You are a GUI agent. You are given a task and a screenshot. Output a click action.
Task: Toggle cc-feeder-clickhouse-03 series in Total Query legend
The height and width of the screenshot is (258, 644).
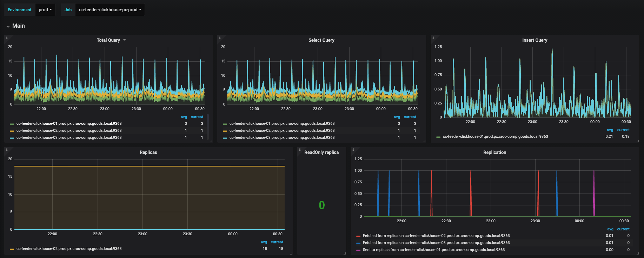69,138
